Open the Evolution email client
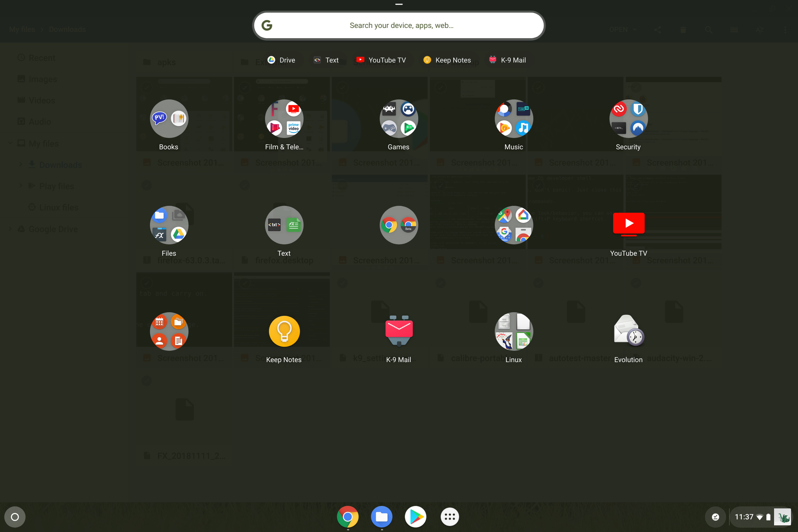Image resolution: width=798 pixels, height=532 pixels. [628, 331]
